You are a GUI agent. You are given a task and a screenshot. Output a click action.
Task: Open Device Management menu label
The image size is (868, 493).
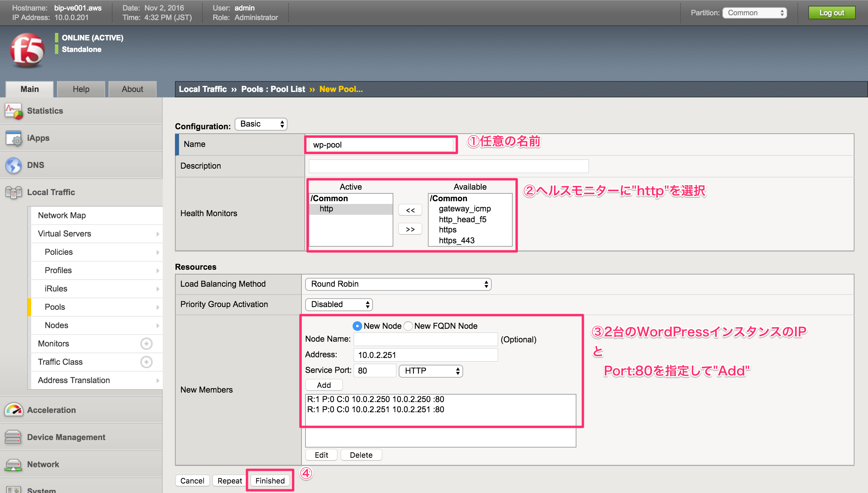pos(66,437)
